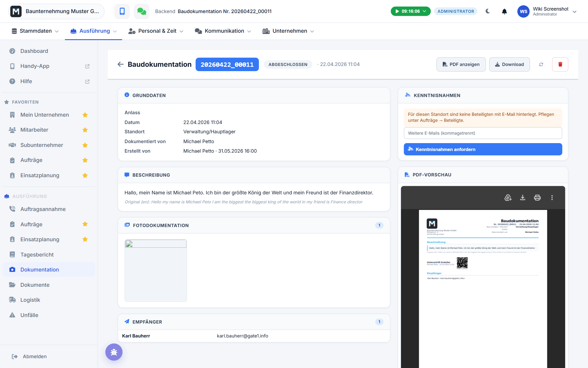Delete the documentation with trash button
Image resolution: width=588 pixels, height=368 pixels.
[560, 64]
